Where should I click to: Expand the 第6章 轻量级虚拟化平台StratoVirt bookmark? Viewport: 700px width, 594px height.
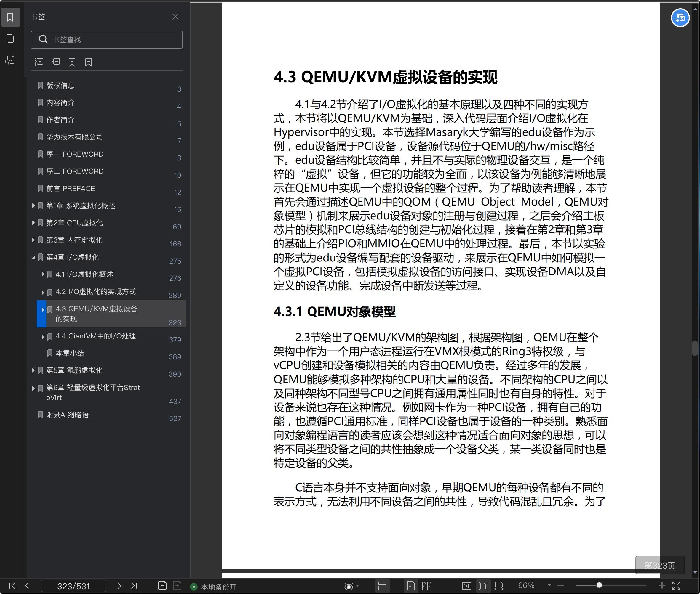click(33, 388)
